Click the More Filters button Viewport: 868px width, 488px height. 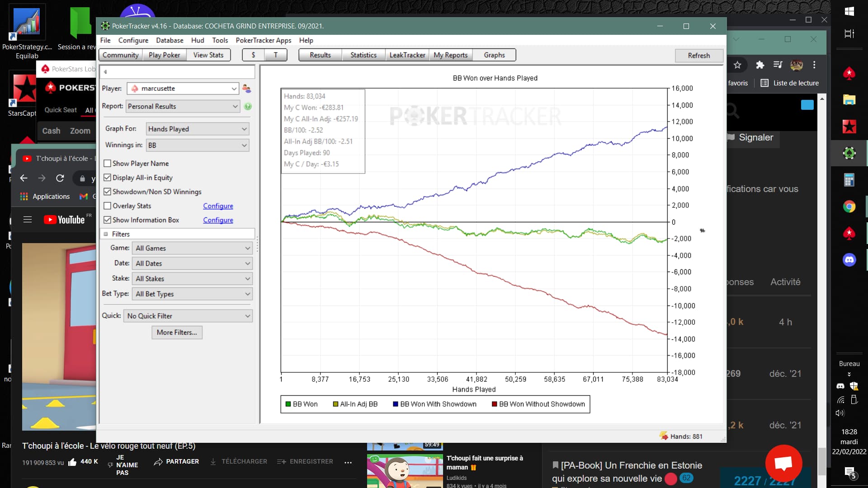pos(177,333)
